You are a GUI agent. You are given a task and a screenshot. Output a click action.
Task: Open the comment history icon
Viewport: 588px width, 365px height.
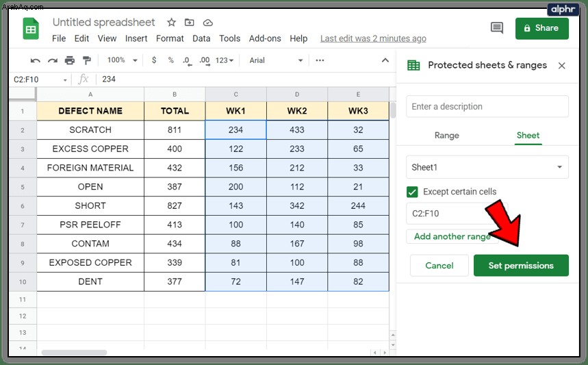(497, 28)
